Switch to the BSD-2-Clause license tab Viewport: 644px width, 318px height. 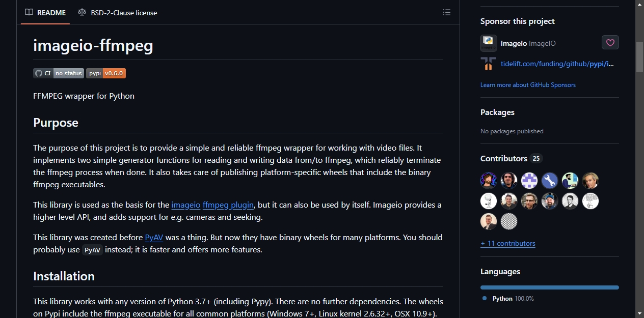point(118,12)
